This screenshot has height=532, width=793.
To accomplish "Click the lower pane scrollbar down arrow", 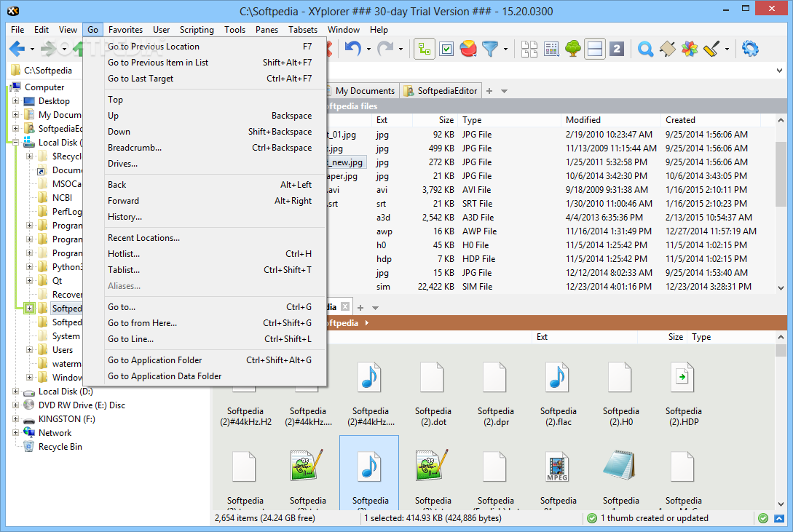I will (781, 504).
